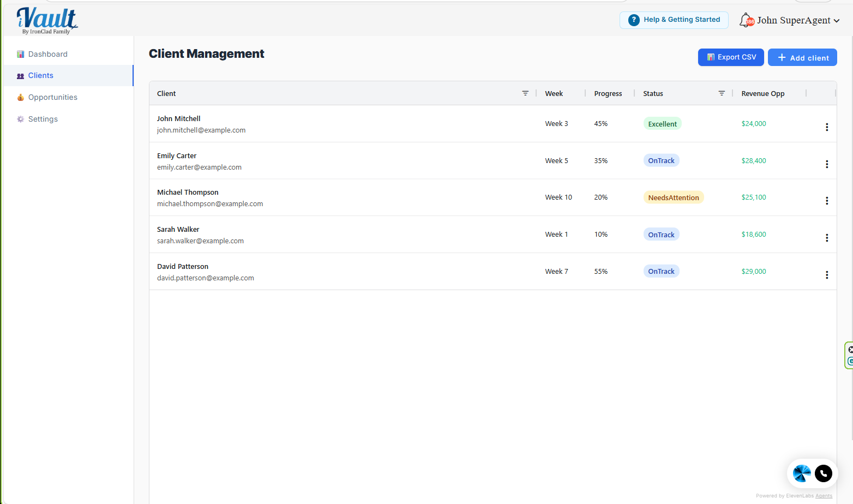Click john.mitchell@example.com email
Image resolution: width=853 pixels, height=504 pixels.
(201, 130)
